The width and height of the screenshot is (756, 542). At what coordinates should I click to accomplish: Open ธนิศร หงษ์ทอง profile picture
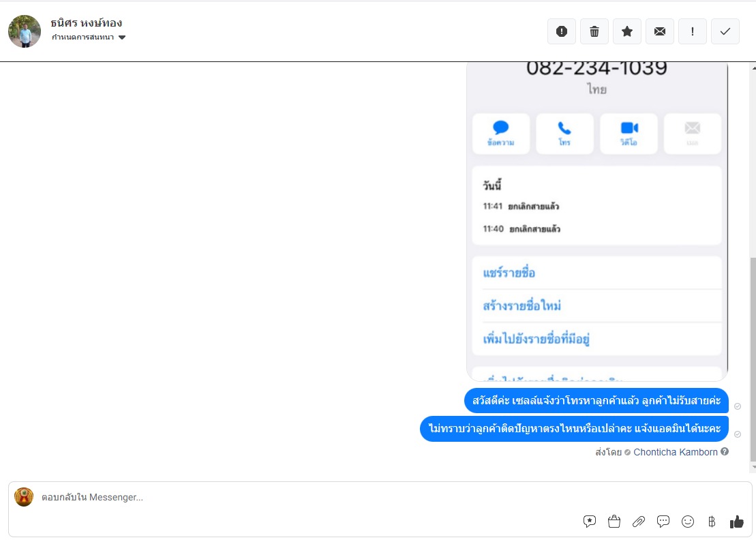tap(25, 31)
